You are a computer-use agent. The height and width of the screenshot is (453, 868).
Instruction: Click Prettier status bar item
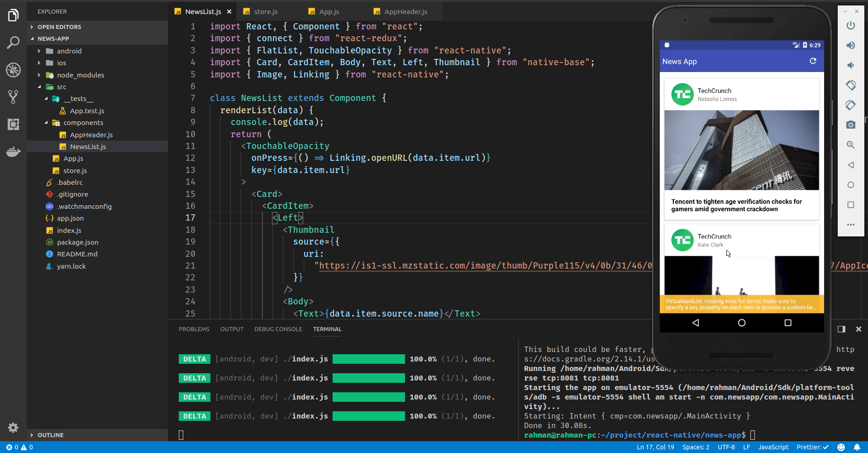812,447
